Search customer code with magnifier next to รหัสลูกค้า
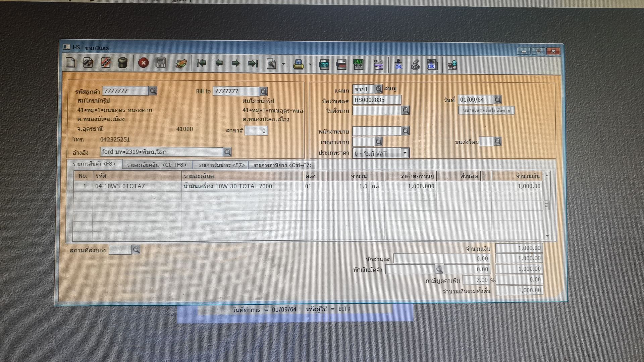 (153, 91)
